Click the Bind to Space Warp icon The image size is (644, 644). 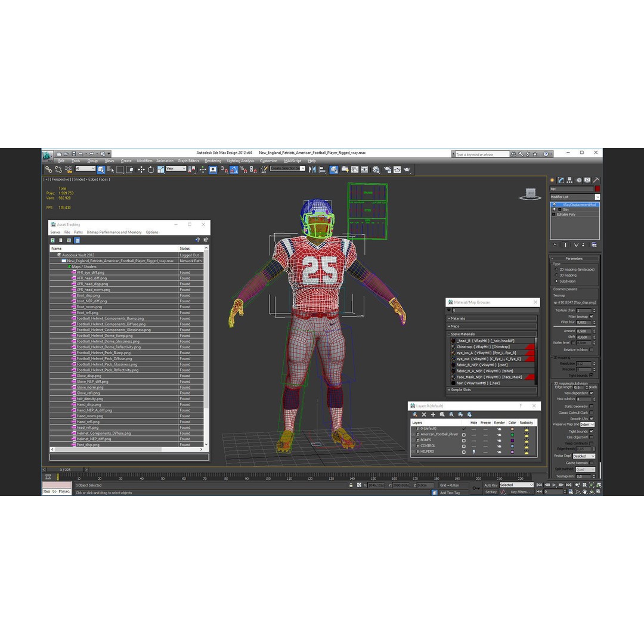click(68, 169)
